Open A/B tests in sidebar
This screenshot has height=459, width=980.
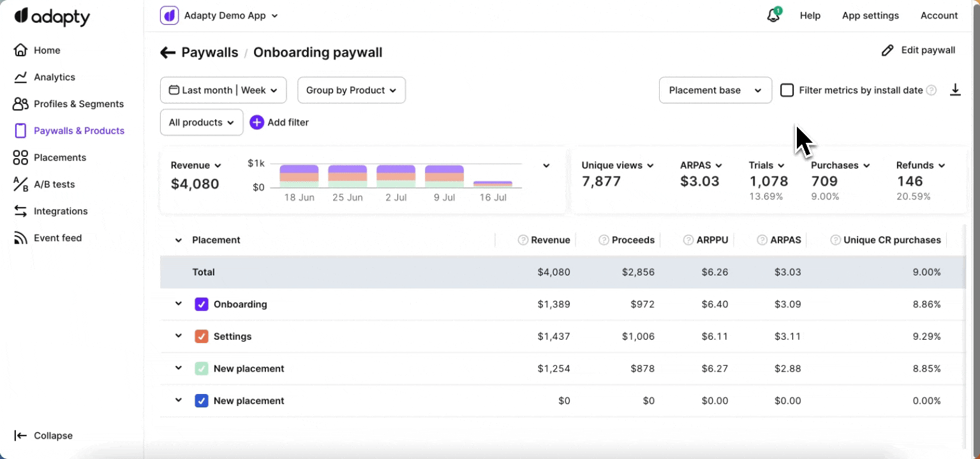[x=54, y=184]
